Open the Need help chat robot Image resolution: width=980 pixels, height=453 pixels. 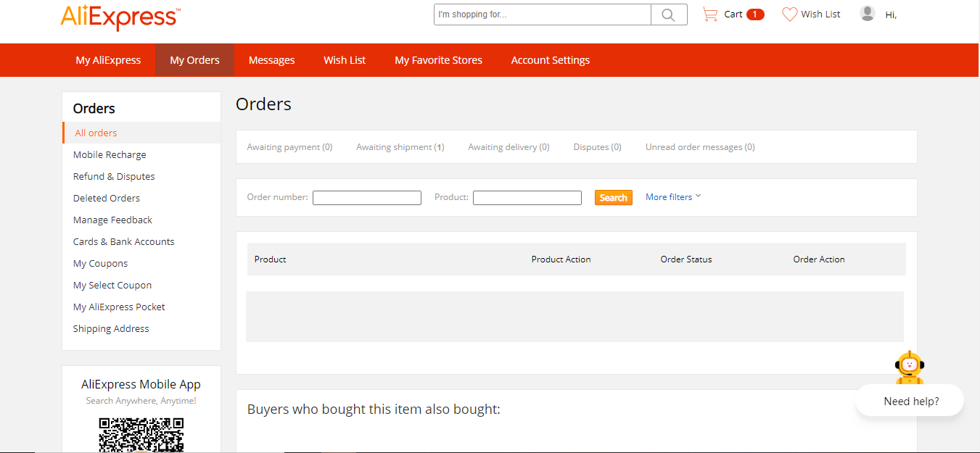pos(910,383)
